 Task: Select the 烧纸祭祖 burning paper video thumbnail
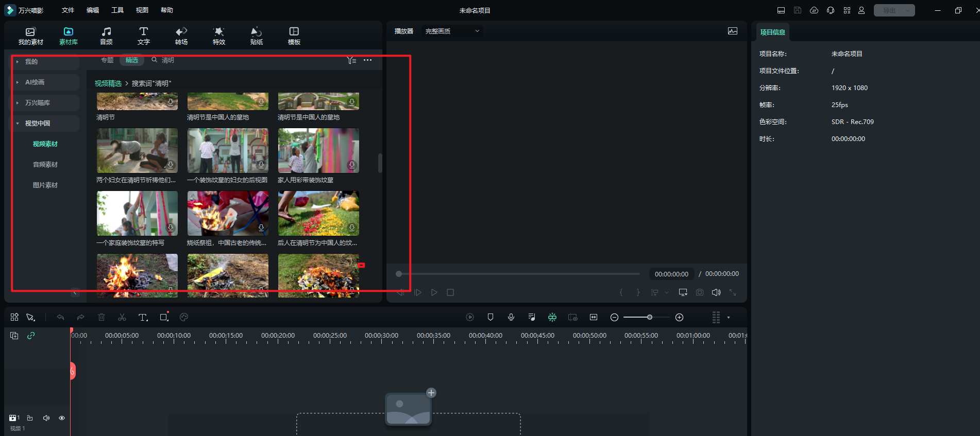point(228,213)
